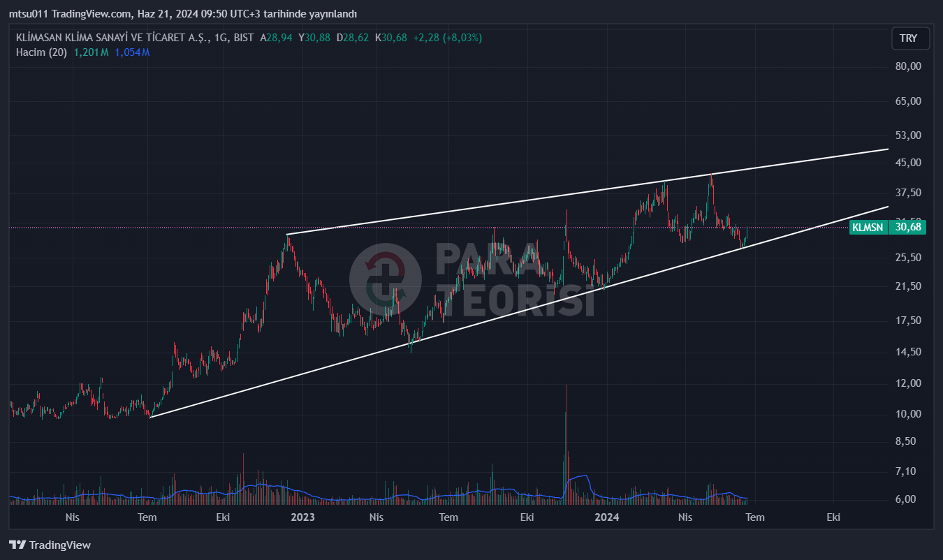Viewport: 943px width, 560px height.
Task: Click the Hacim (20) volume indicator label
Action: 41,52
